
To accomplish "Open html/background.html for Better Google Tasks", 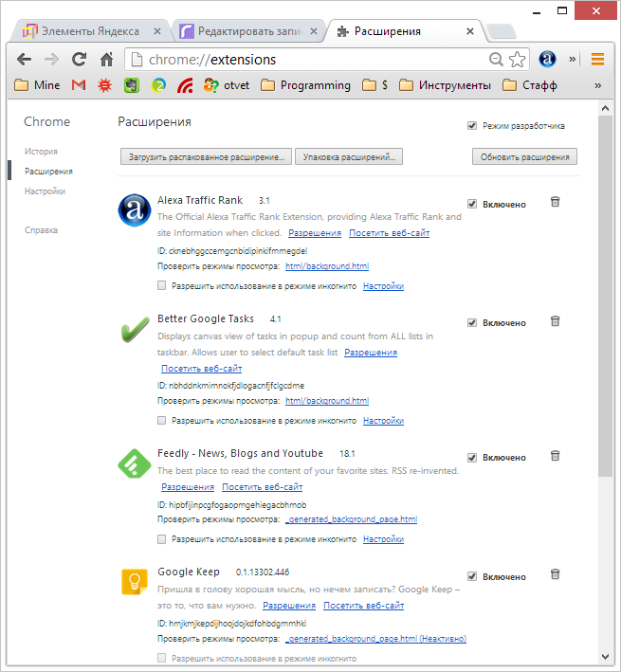I will point(327,401).
